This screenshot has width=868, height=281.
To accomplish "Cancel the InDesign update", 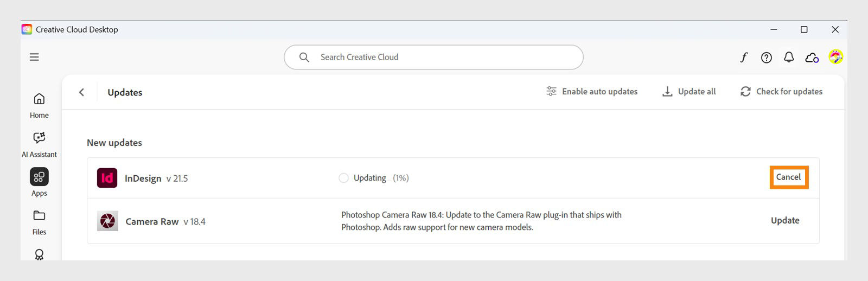I will (x=788, y=177).
